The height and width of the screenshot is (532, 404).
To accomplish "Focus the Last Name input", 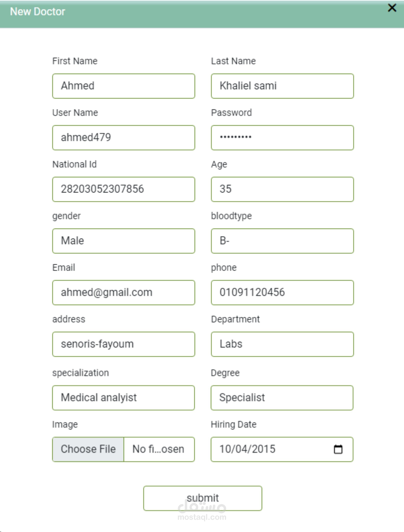I will click(x=282, y=86).
